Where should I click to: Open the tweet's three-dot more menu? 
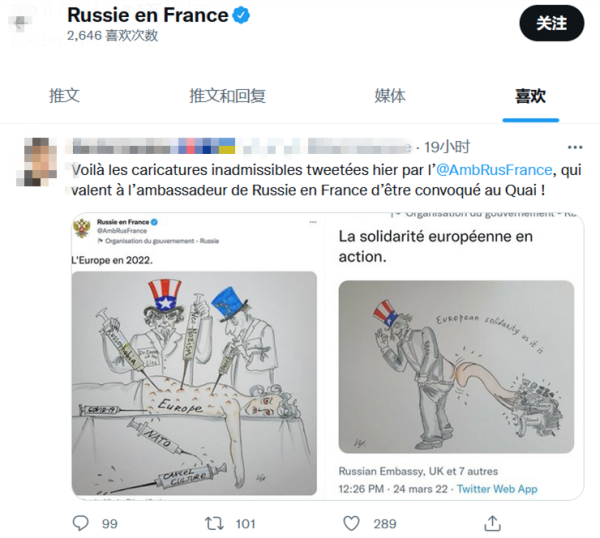pos(574,146)
